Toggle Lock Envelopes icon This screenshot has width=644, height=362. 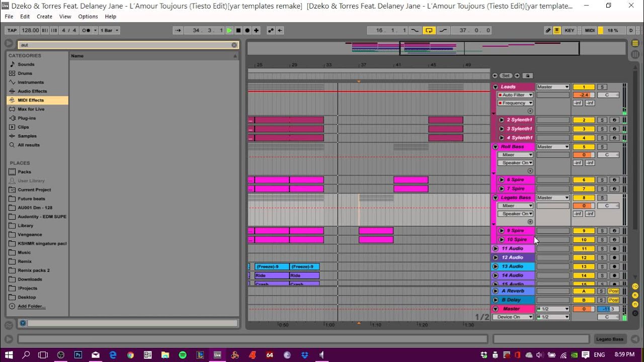click(527, 76)
